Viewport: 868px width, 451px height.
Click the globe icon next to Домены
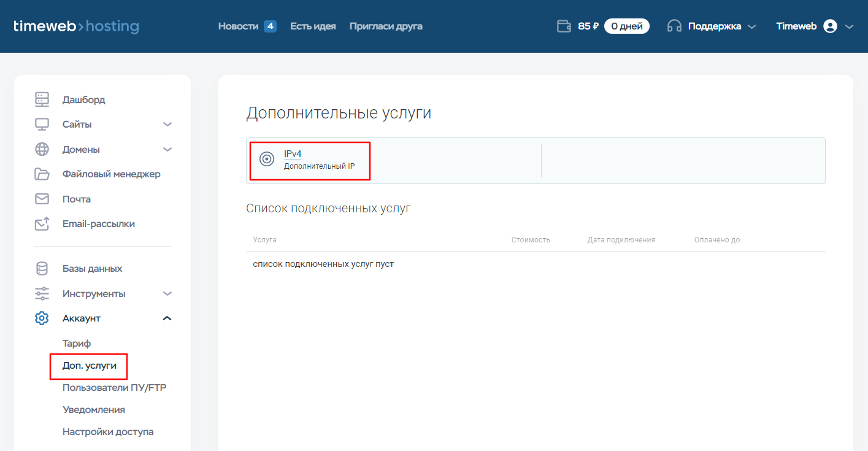(x=42, y=150)
